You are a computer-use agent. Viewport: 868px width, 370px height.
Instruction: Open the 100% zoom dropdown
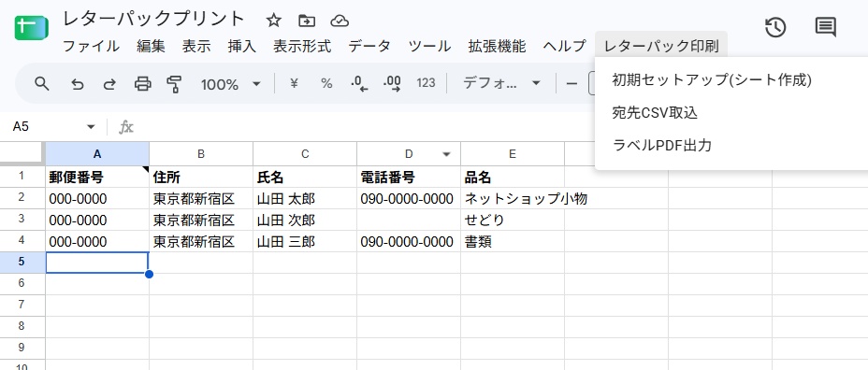coord(230,84)
